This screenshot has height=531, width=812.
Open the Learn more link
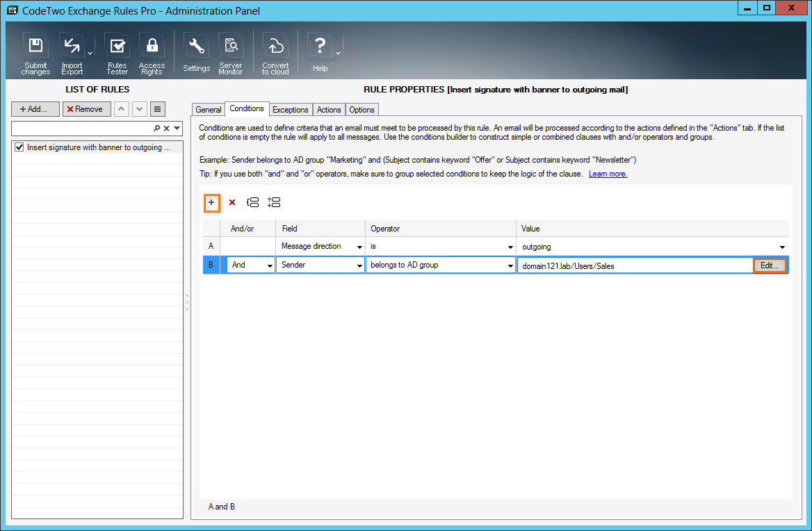(608, 174)
